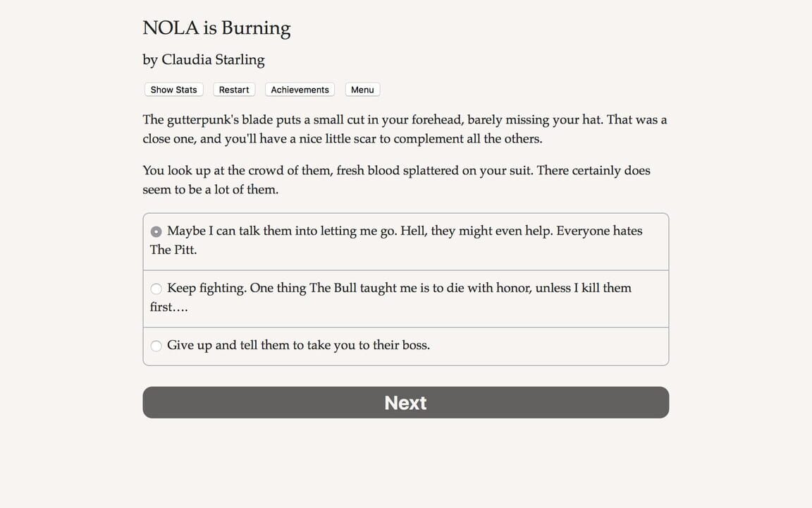This screenshot has height=508, width=812.
Task: Open Show Stats in the top toolbar
Action: [x=173, y=90]
